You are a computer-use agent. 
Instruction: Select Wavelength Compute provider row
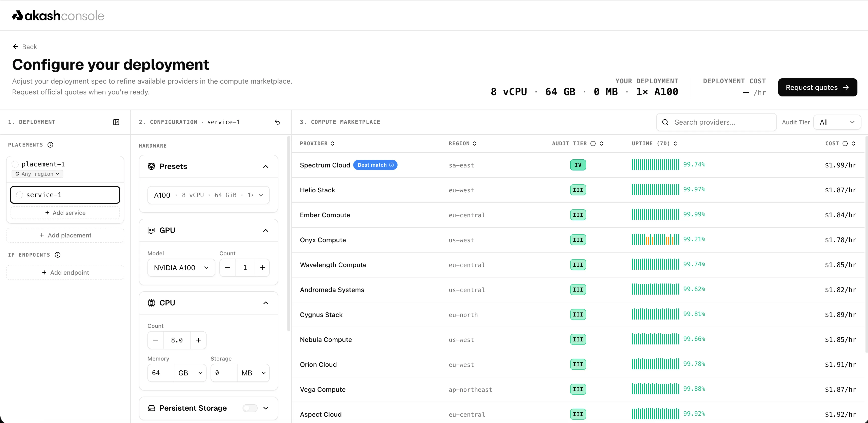tap(578, 265)
